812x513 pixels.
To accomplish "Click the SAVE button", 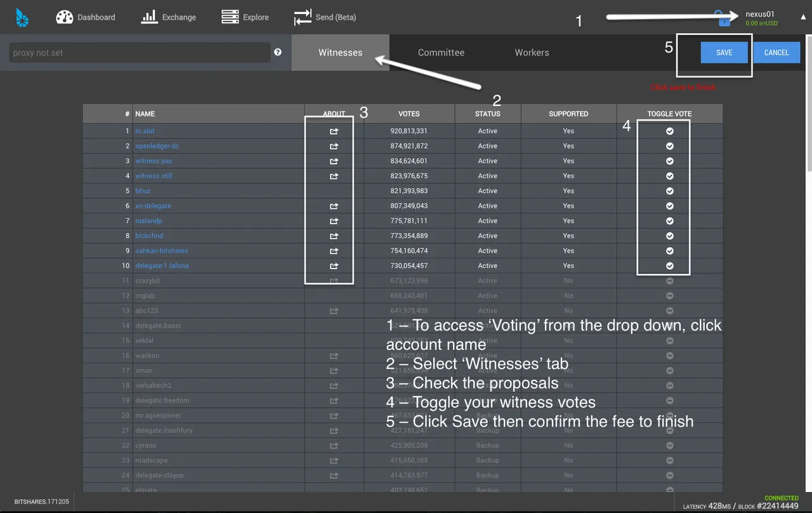I will point(724,53).
